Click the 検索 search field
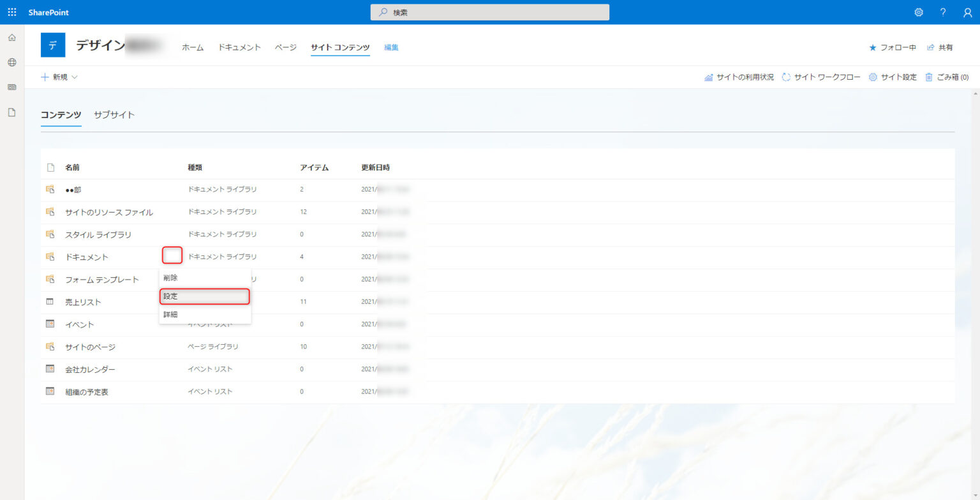Viewport: 980px width, 500px height. pyautogui.click(x=489, y=11)
